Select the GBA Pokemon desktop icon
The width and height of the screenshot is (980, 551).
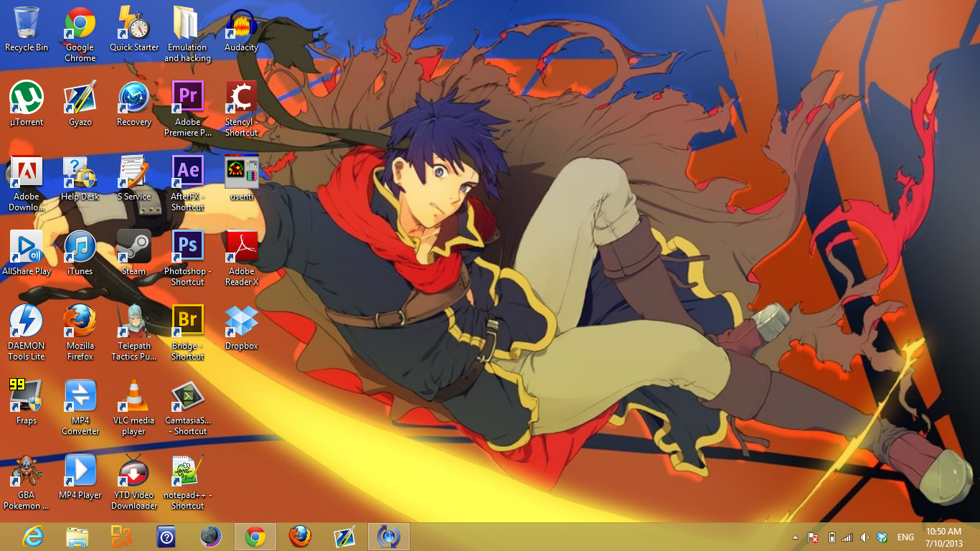(27, 482)
